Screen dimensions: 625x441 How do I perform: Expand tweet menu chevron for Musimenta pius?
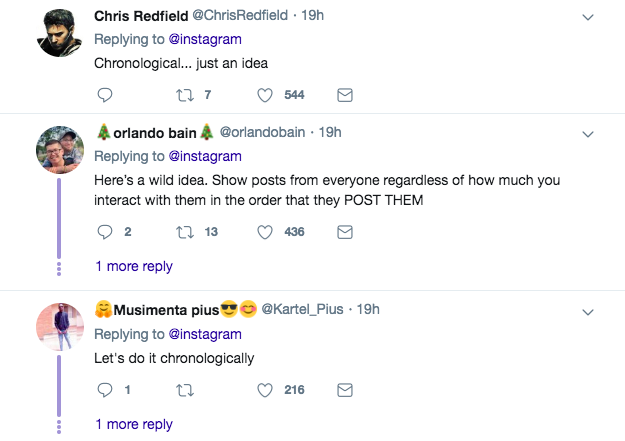pos(588,310)
